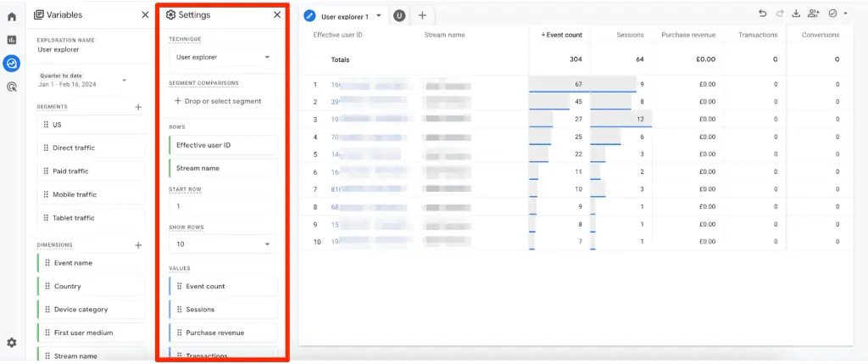This screenshot has height=364, width=868.
Task: Add a new exploration tab
Action: coord(422,15)
